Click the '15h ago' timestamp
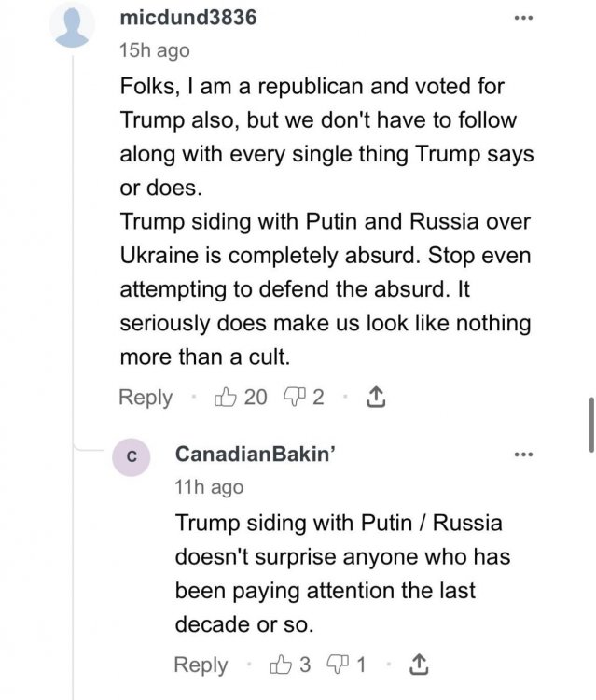The height and width of the screenshot is (700, 596). tap(155, 51)
